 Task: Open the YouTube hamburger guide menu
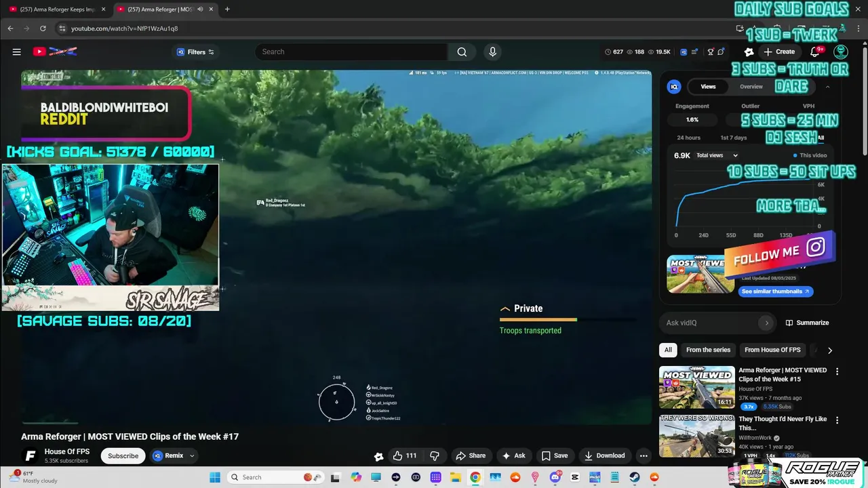16,52
